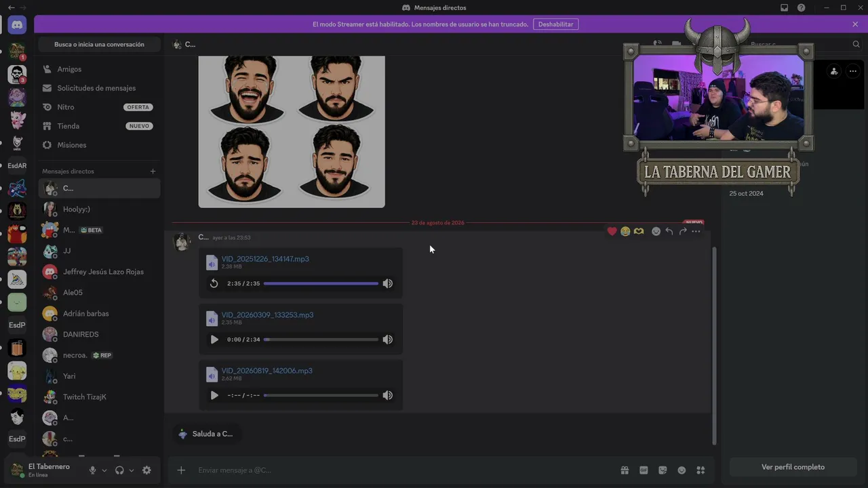Go back with the title bar arrow
This screenshot has width=868, height=488.
click(x=11, y=7)
